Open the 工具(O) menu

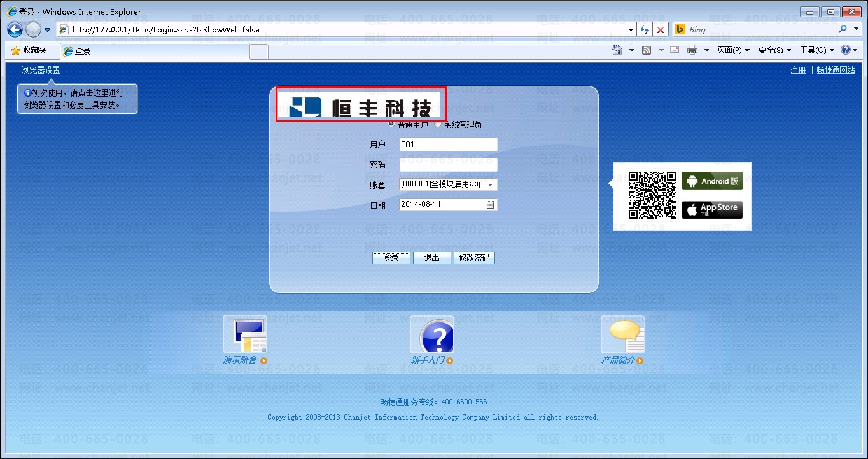(x=817, y=50)
